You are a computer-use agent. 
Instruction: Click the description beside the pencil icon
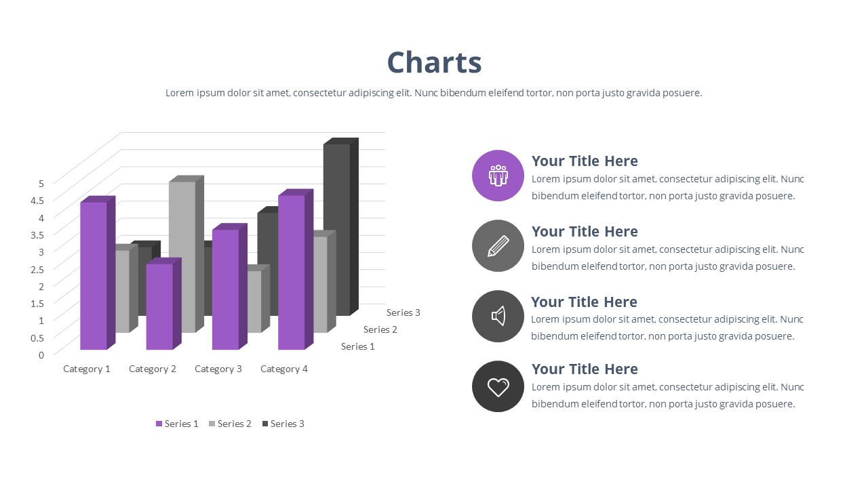pyautogui.click(x=667, y=258)
